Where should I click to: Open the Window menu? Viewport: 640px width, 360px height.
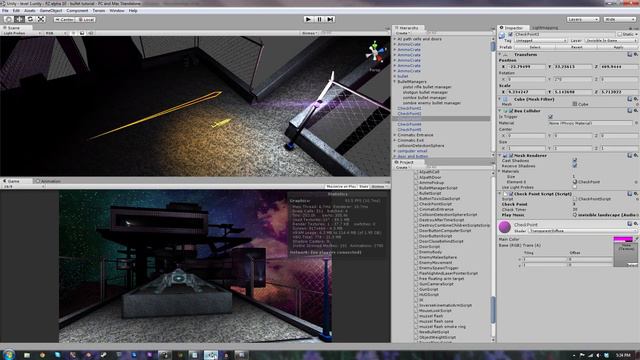click(x=117, y=11)
